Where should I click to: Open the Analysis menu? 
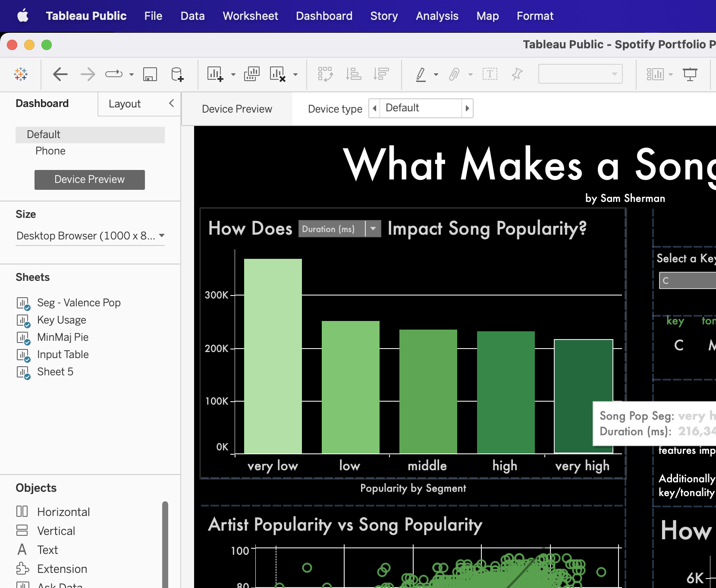point(437,16)
